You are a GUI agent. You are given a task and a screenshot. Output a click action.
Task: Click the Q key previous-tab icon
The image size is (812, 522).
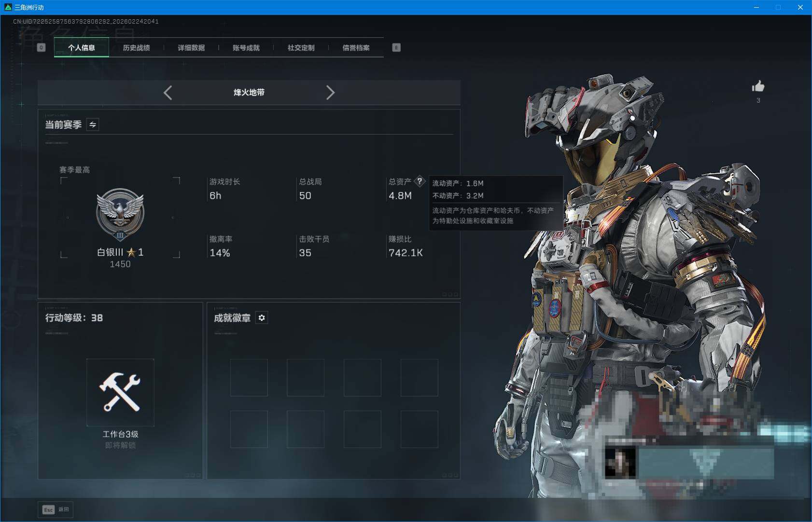[x=41, y=47]
